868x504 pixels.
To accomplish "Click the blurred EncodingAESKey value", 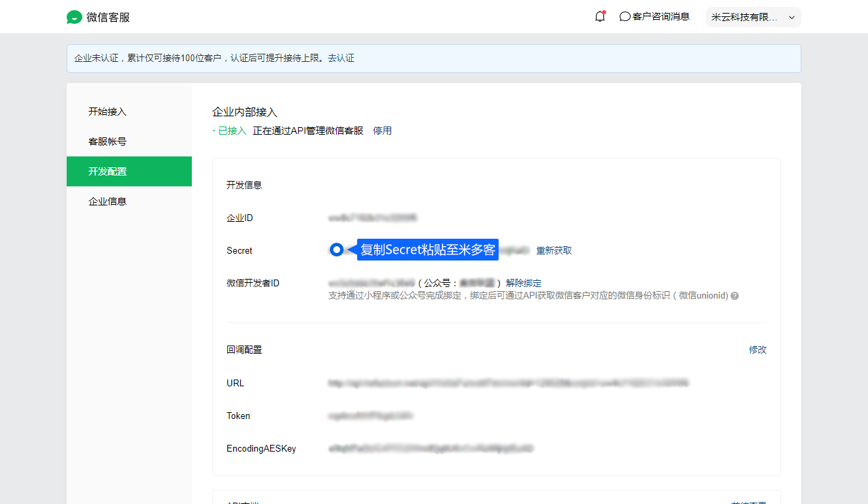I will 430,449.
